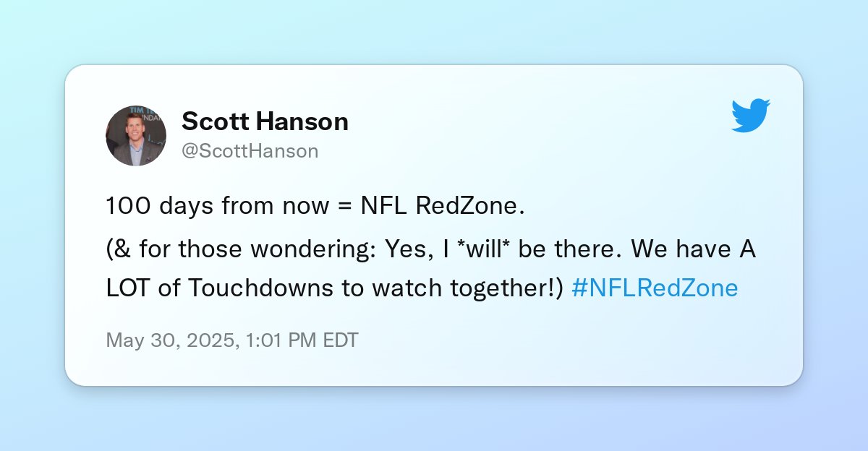Click the Twitter bird logo
The image size is (868, 451).
pyautogui.click(x=751, y=116)
